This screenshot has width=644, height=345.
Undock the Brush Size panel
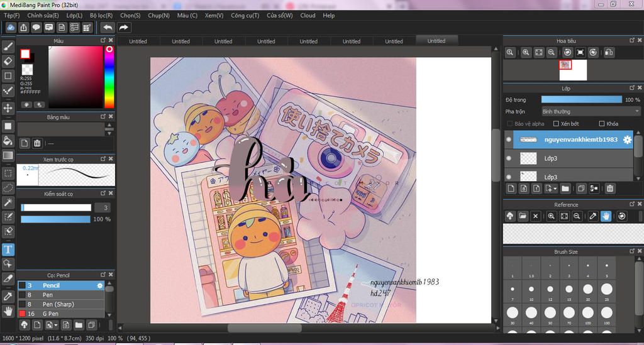(632, 251)
